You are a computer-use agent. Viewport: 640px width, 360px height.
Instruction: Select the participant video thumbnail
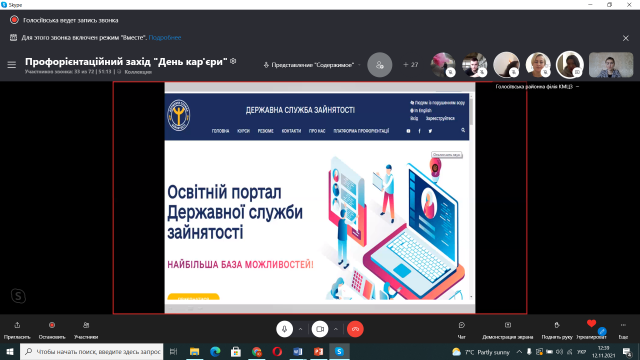click(x=611, y=64)
